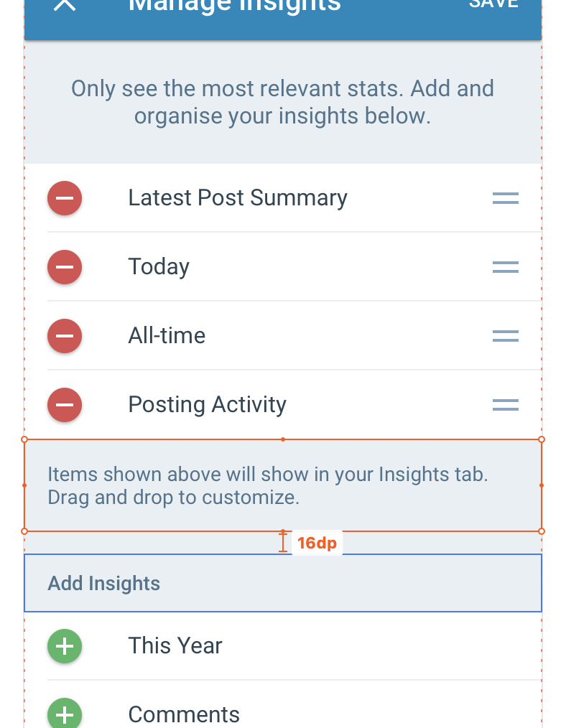
Task: Remove the Posting Activity insight
Action: click(x=65, y=405)
